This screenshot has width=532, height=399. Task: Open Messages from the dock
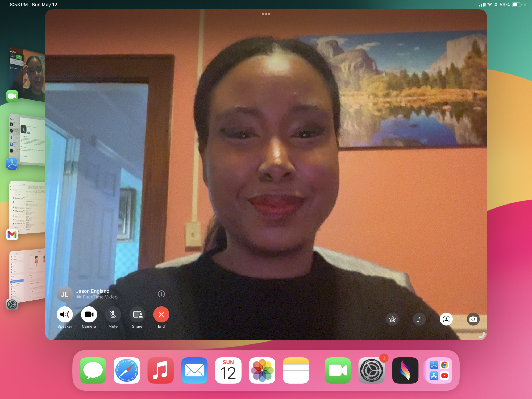pos(93,370)
